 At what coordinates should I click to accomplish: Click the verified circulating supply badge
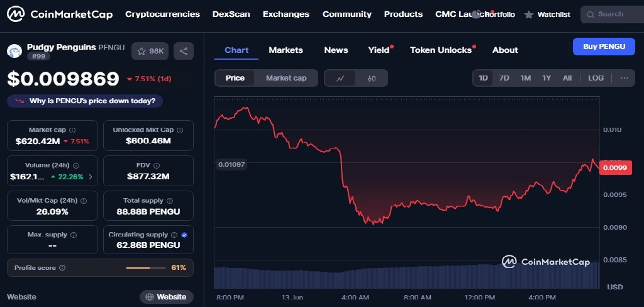click(184, 235)
